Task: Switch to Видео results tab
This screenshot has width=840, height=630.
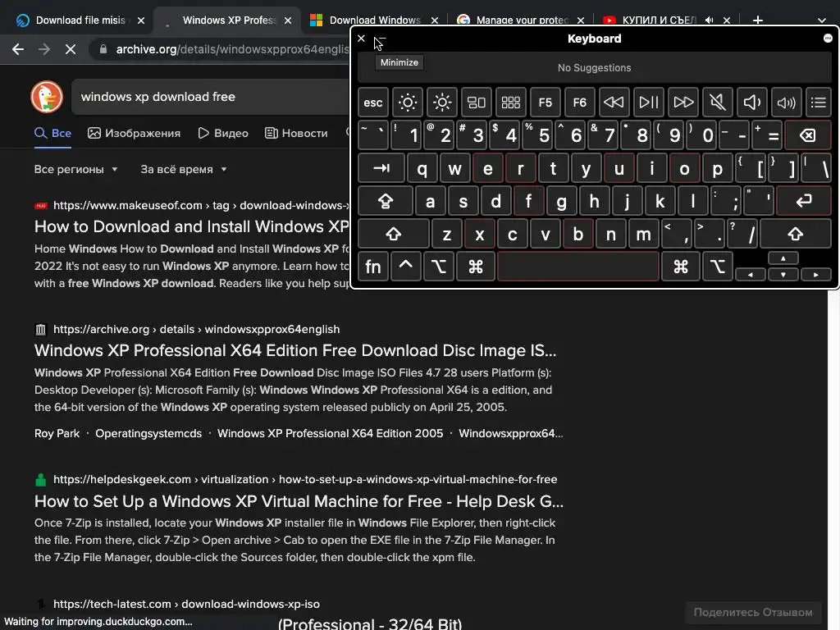Action: tap(223, 133)
